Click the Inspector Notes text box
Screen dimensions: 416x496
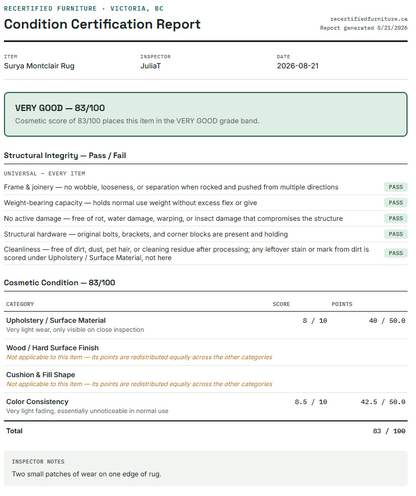tap(206, 468)
